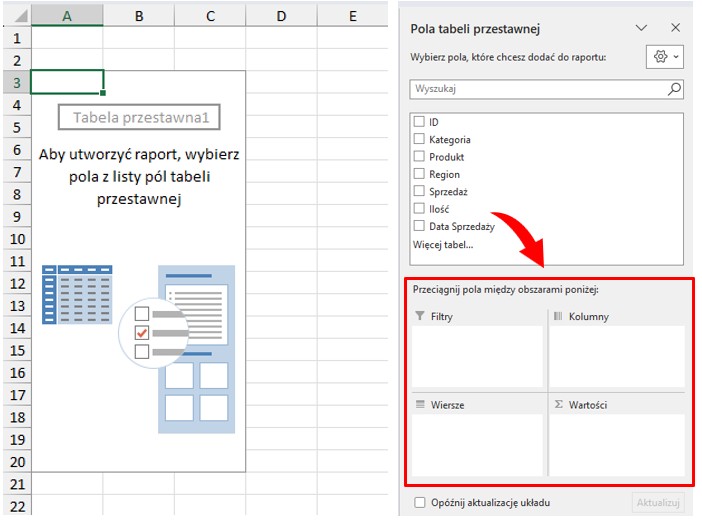
Task: Click the Data Sprzedaży field name
Action: click(462, 226)
